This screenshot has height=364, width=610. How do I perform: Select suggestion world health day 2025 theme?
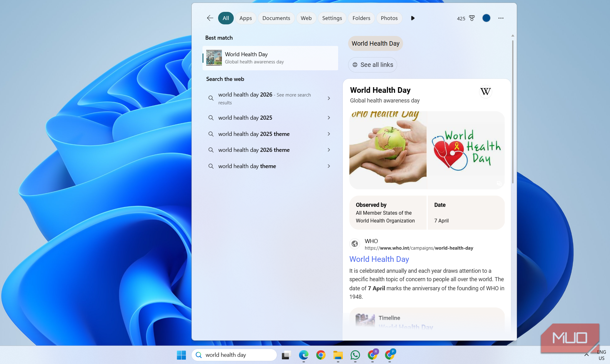(x=254, y=134)
